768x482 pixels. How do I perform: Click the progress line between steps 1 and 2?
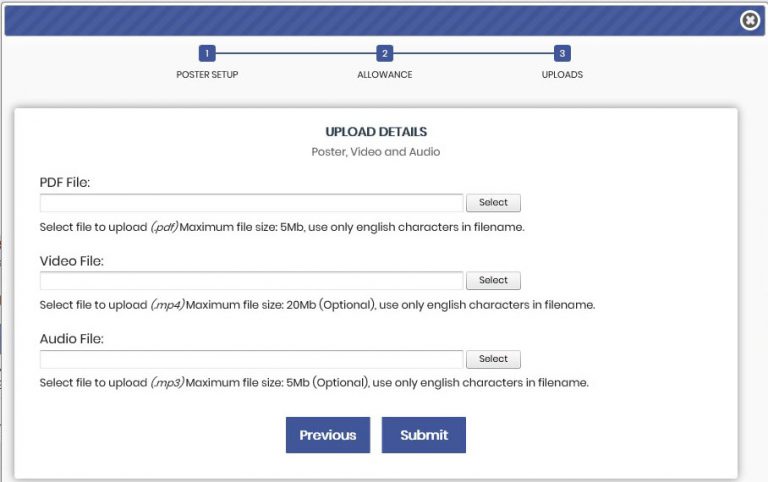296,54
